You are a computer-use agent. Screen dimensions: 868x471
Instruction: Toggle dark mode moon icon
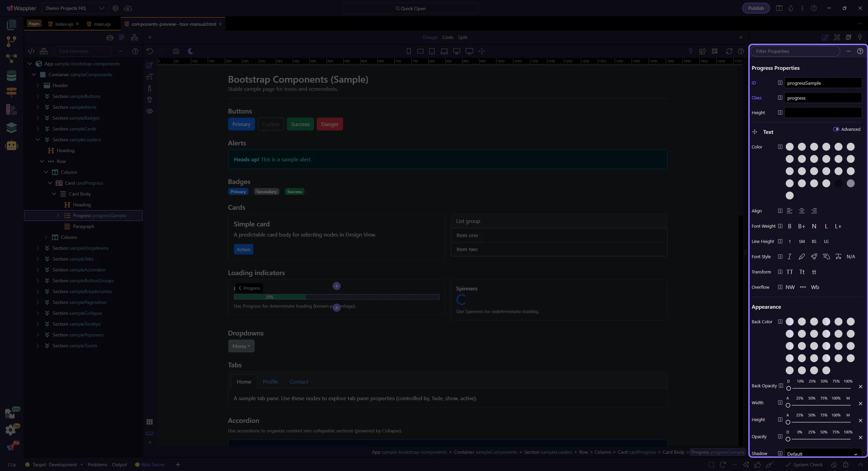click(191, 51)
